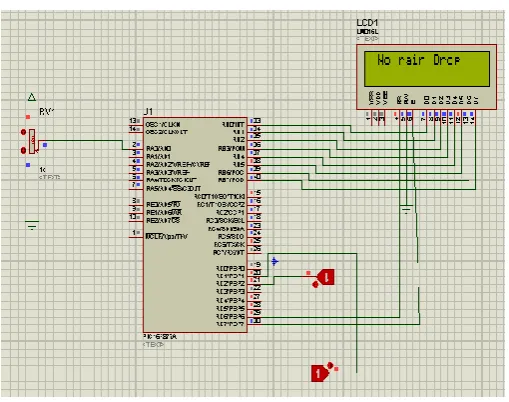Image resolution: width=509 pixels, height=402 pixels.
Task: Select the power terminal triangle above RV1
Action: (32, 97)
